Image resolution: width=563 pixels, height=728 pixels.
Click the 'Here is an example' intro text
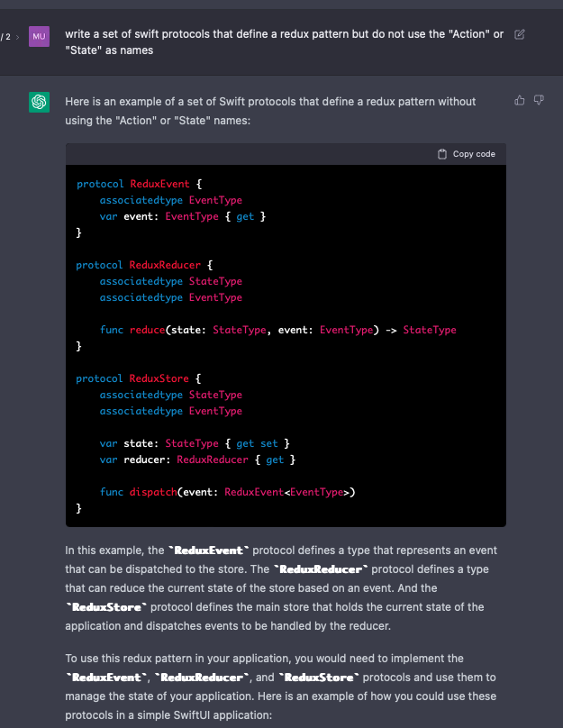[270, 109]
